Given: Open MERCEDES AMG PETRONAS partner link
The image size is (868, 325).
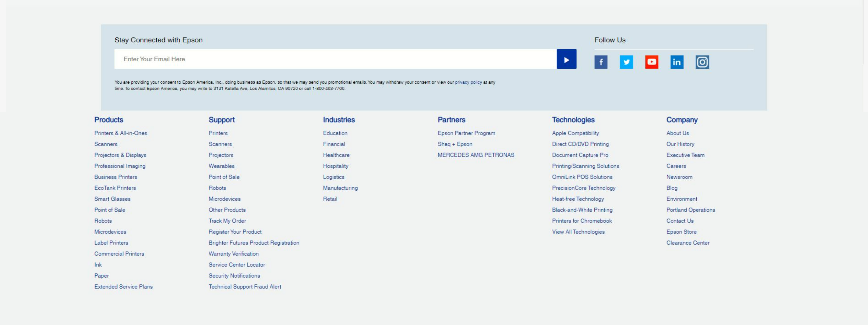Looking at the screenshot, I should tap(476, 155).
